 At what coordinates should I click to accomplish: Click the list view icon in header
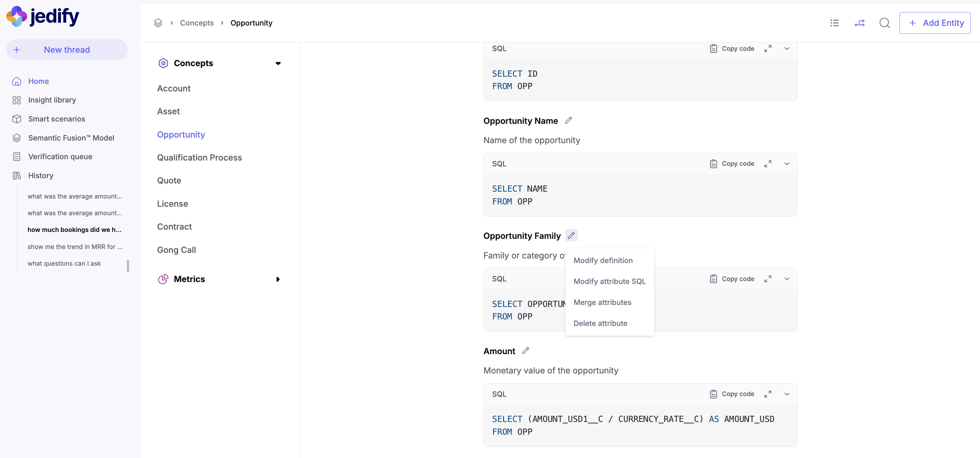click(834, 23)
